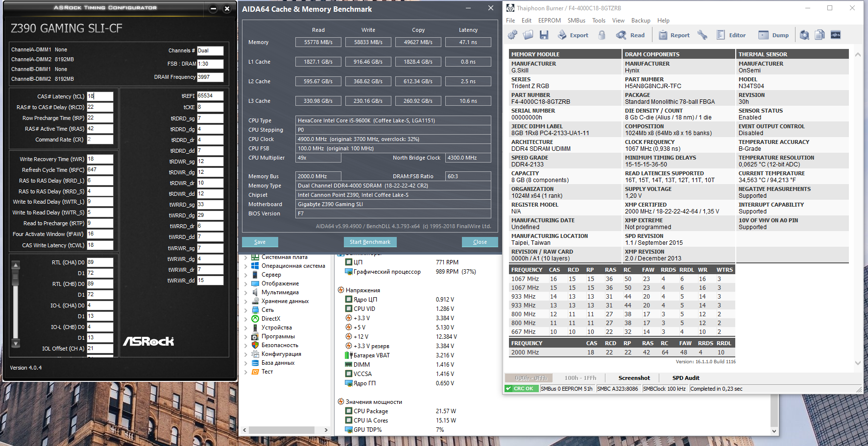Viewport: 868px width, 446px height.
Task: Click the Export toolbar button in Thaiphoon Burner
Action: (573, 35)
